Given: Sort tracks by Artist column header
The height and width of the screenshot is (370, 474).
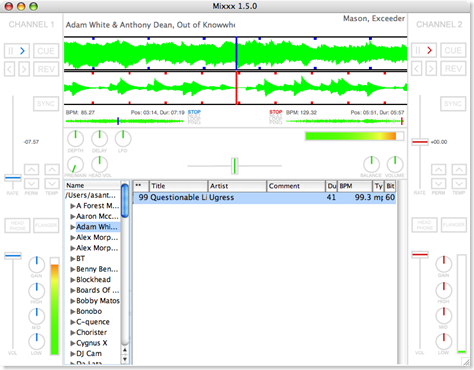Looking at the screenshot, I should (x=237, y=186).
